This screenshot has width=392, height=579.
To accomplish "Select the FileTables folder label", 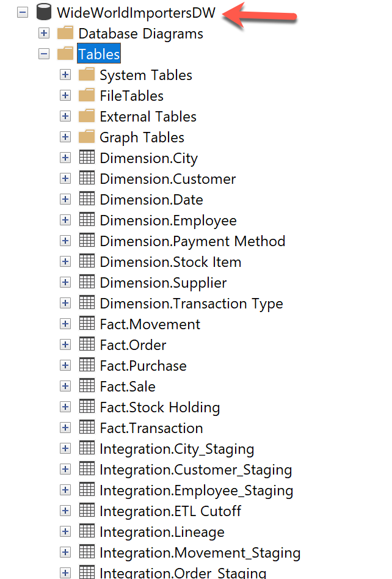I will [131, 96].
